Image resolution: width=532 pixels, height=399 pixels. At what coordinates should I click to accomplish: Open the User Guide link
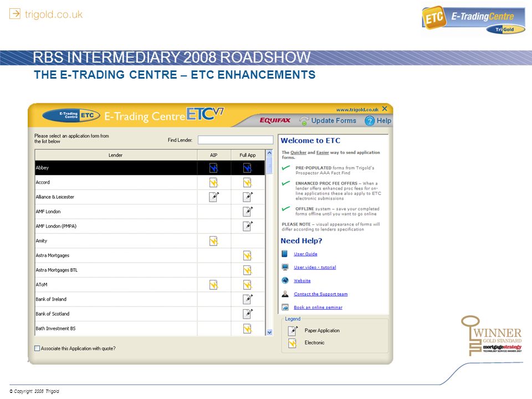click(x=306, y=254)
